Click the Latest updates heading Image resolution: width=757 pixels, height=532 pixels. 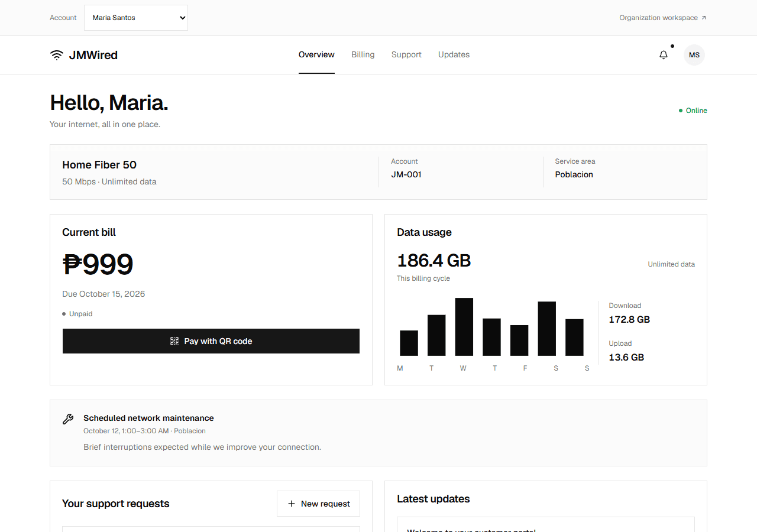[x=434, y=499]
